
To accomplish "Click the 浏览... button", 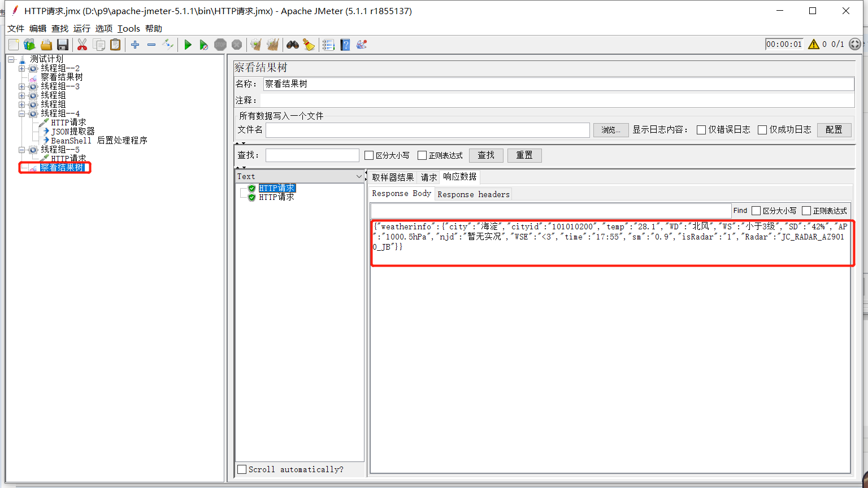I will pos(611,130).
